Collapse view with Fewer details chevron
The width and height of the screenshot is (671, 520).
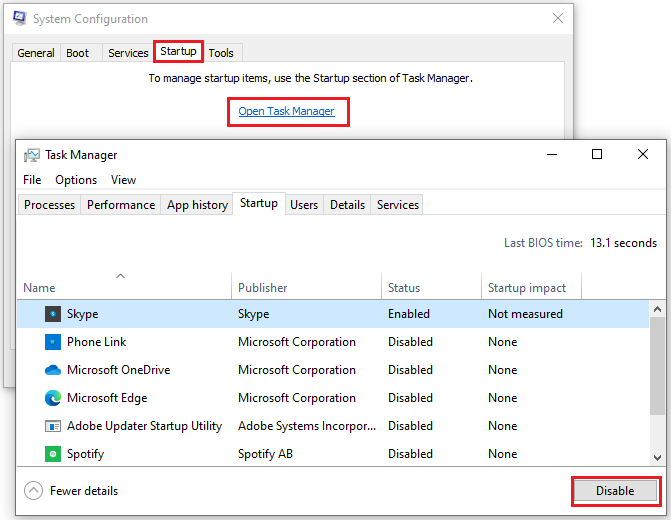[x=34, y=491]
